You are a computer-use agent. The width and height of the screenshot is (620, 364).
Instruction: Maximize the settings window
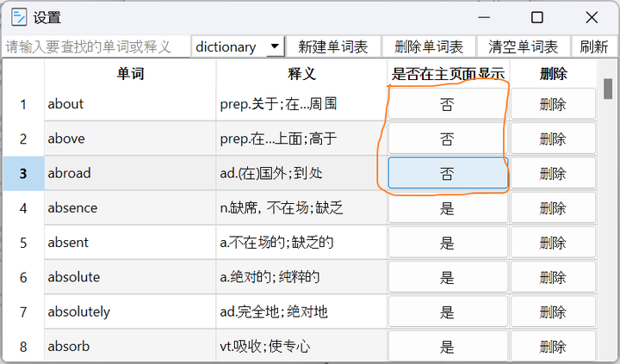(536, 17)
